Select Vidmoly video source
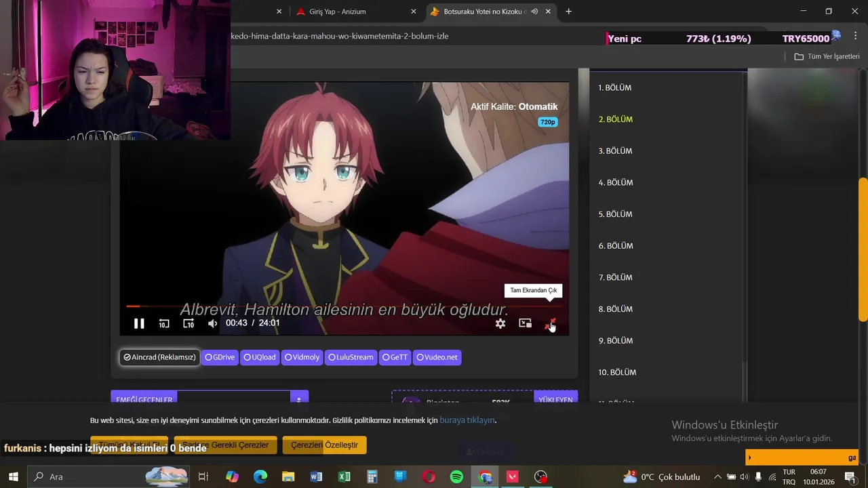The height and width of the screenshot is (488, 868). point(302,357)
